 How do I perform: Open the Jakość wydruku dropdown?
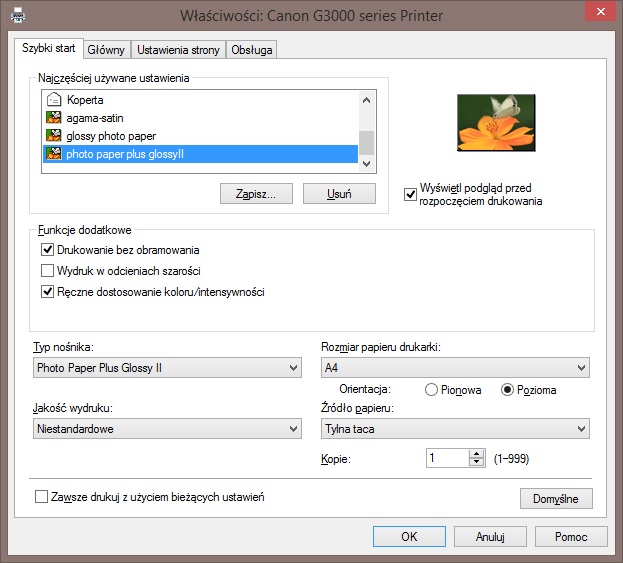(167, 429)
